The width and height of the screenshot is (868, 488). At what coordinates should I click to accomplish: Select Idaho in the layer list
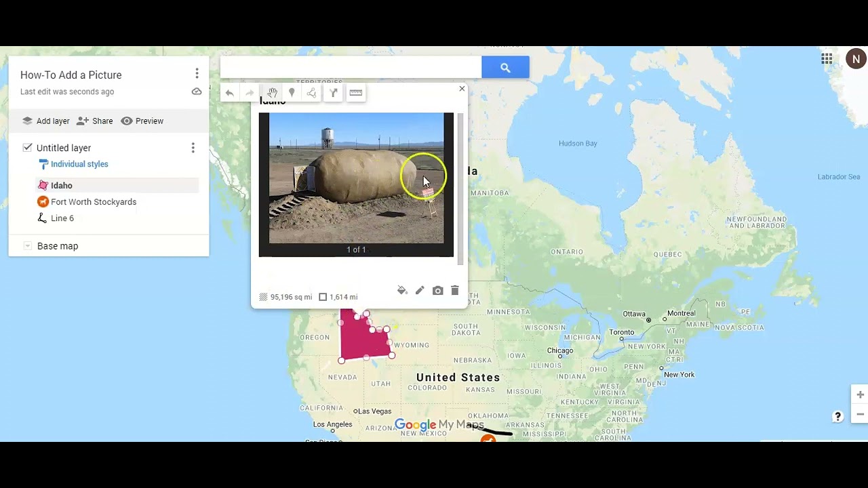point(117,185)
